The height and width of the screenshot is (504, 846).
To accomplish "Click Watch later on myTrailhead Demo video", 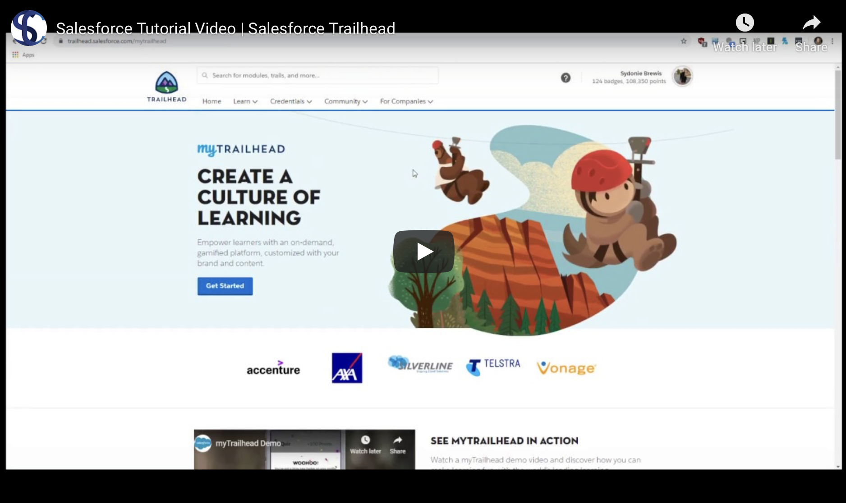I will click(365, 445).
